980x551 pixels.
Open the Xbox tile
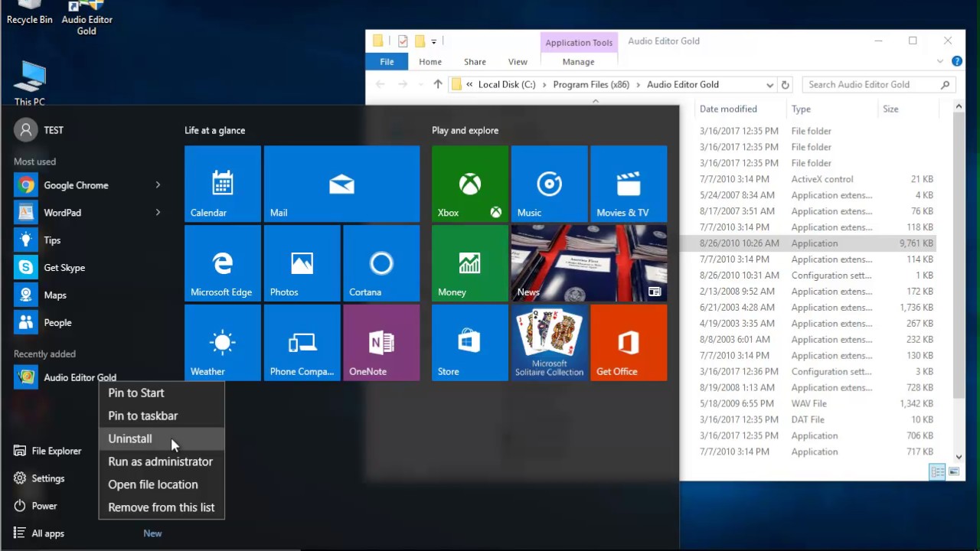click(470, 184)
